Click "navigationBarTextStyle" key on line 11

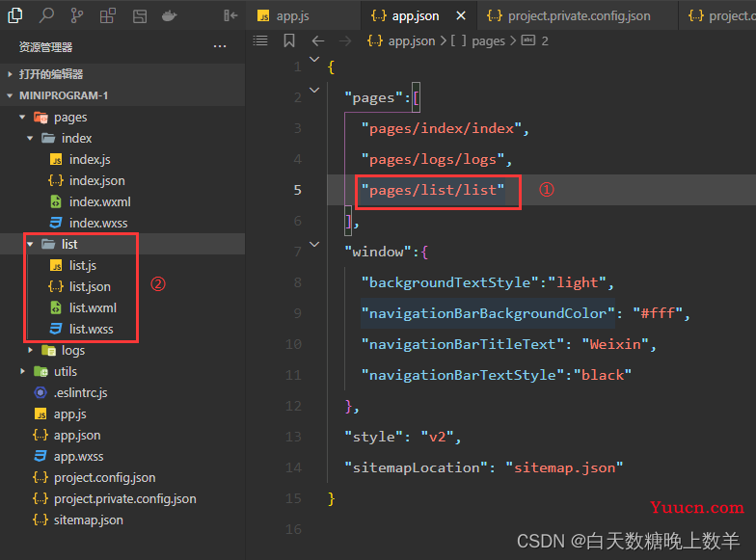(463, 376)
